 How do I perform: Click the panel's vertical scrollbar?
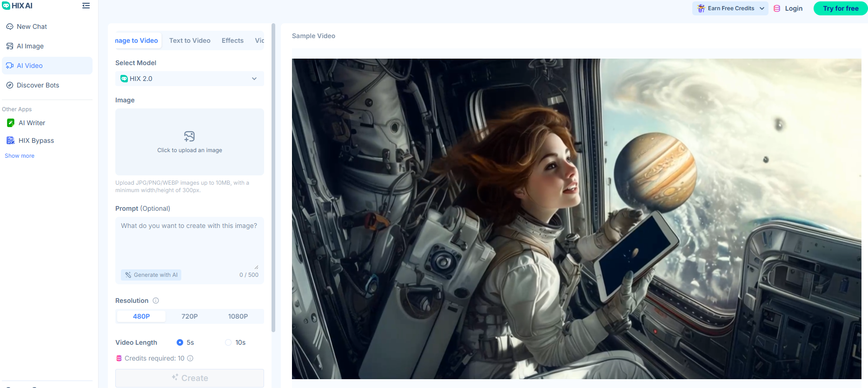pyautogui.click(x=273, y=177)
